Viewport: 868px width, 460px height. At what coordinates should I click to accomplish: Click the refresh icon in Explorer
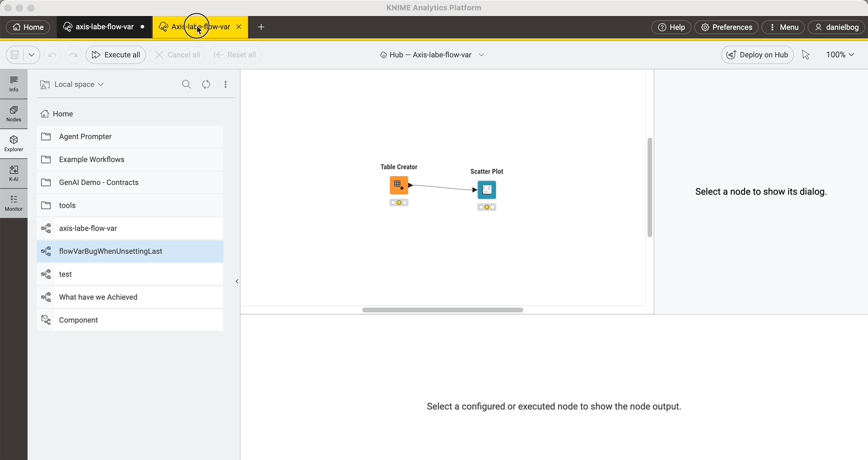pos(206,84)
